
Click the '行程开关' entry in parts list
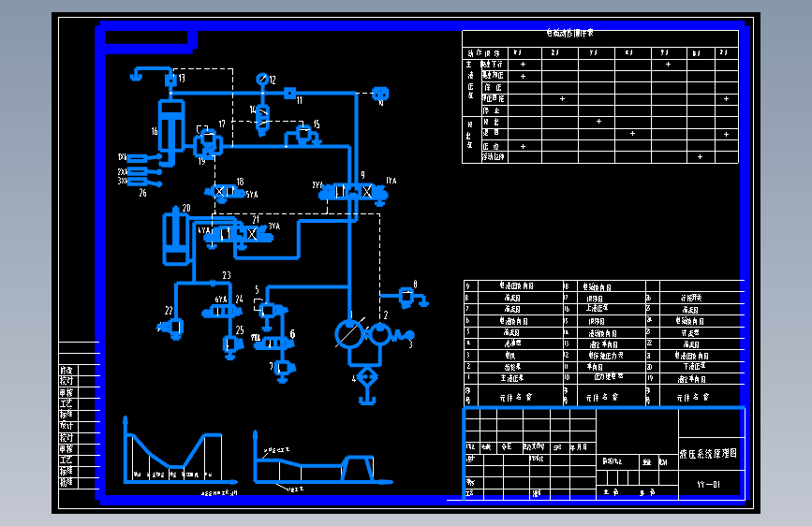pos(691,298)
